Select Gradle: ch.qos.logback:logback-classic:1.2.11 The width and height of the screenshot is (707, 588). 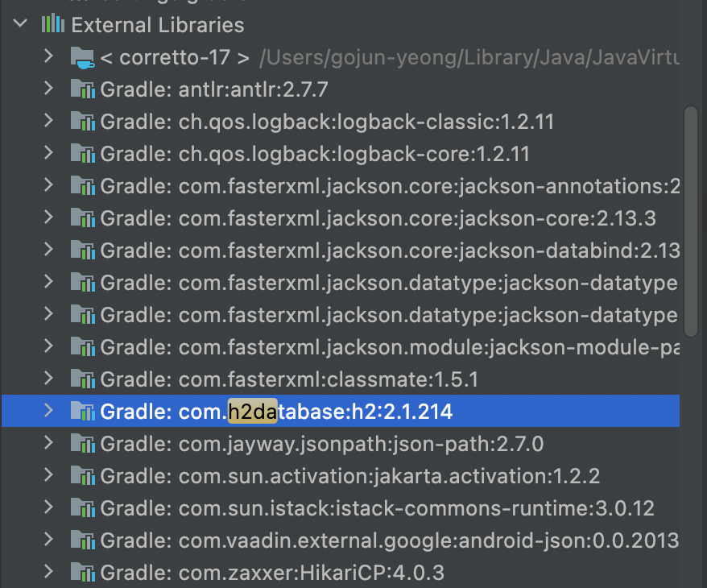(x=327, y=122)
